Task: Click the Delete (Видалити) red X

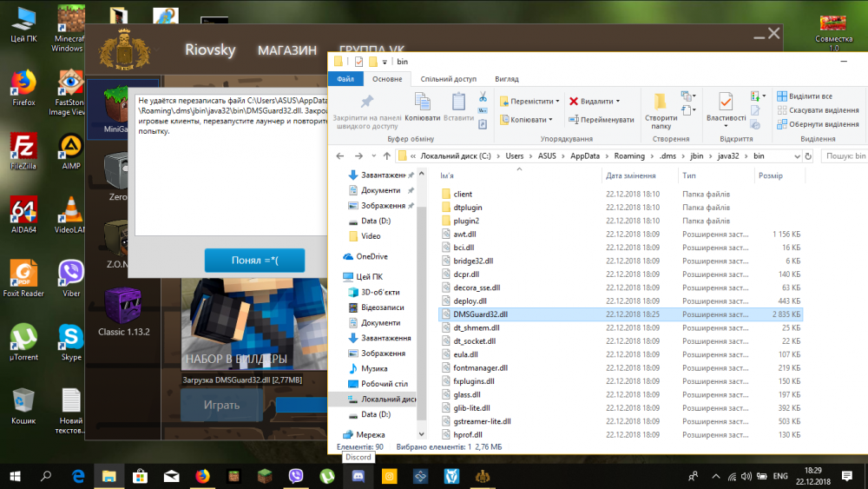Action: tap(574, 102)
